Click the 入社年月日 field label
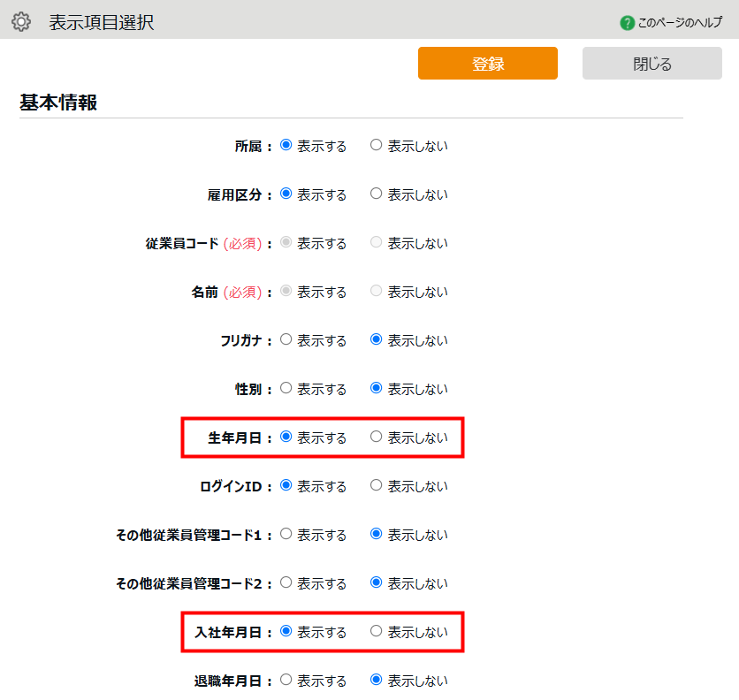This screenshot has width=739, height=700. click(228, 632)
